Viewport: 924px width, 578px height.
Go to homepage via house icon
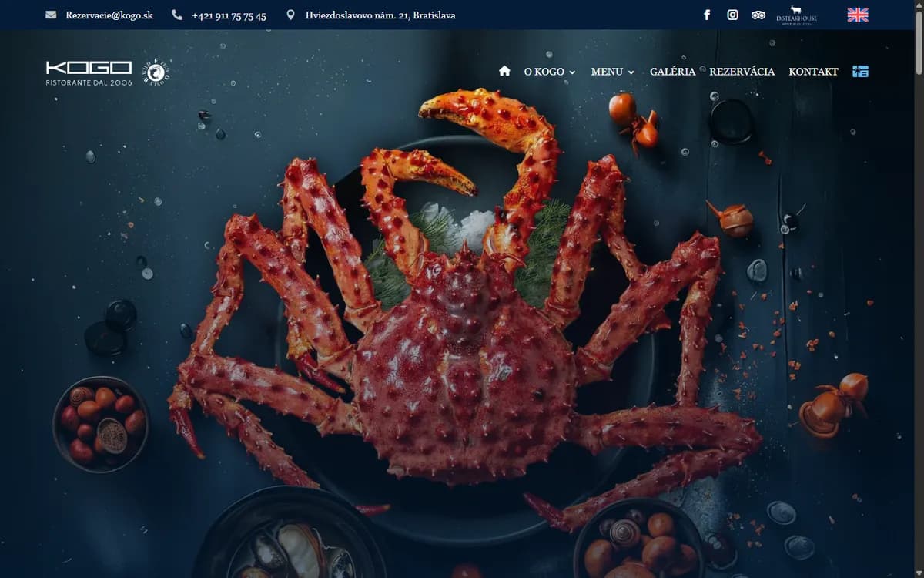click(x=504, y=71)
